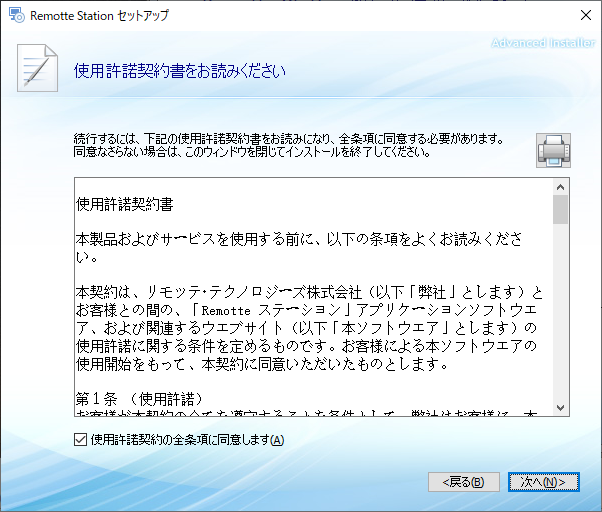Screen dimensions: 602x512
Task: Click the license scrollbar thumb
Action: pos(561,210)
